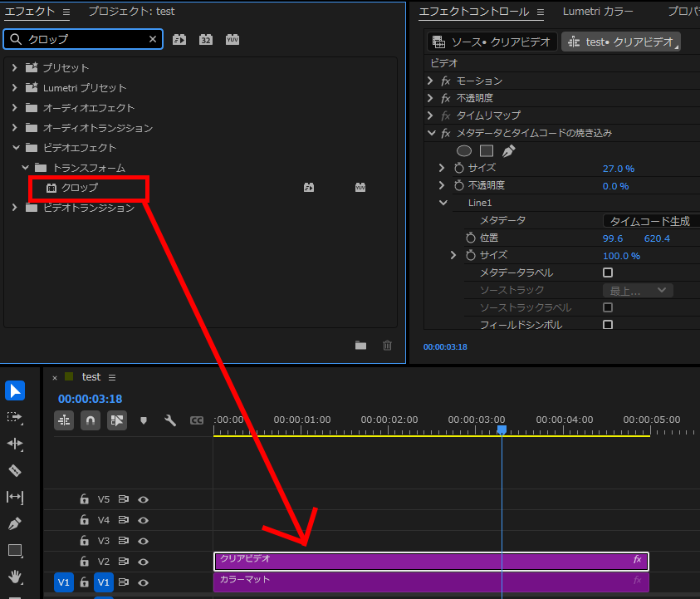700x599 pixels.
Task: Select test• クリアビデオ tab
Action: (621, 42)
